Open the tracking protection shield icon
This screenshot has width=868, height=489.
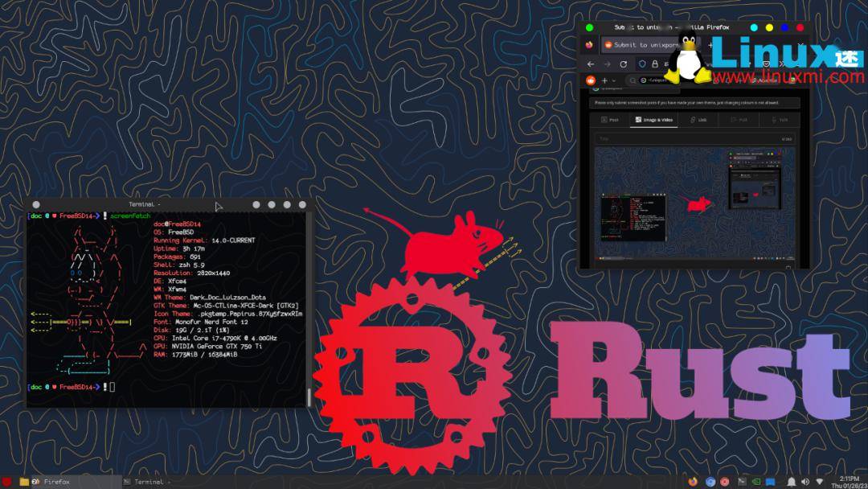coord(642,64)
